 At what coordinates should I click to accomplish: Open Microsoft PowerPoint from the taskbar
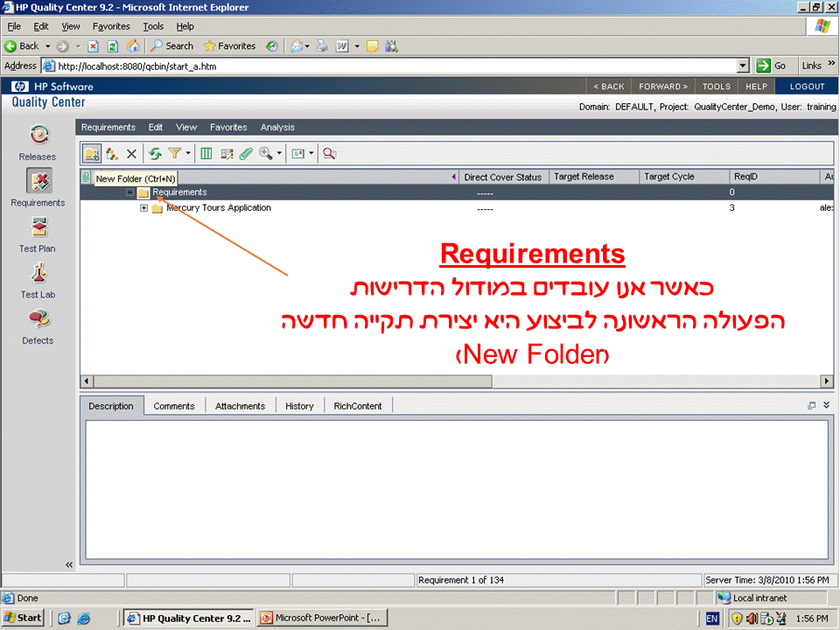[321, 619]
